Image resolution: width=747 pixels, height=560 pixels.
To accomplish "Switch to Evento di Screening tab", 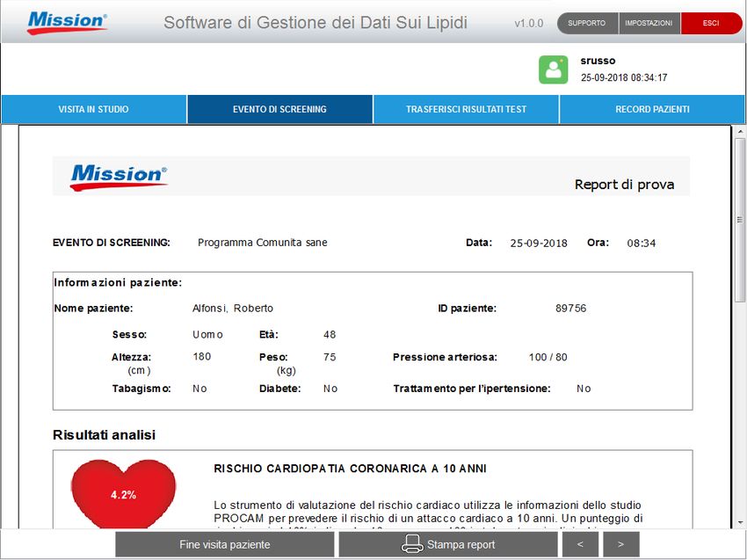I will click(279, 110).
